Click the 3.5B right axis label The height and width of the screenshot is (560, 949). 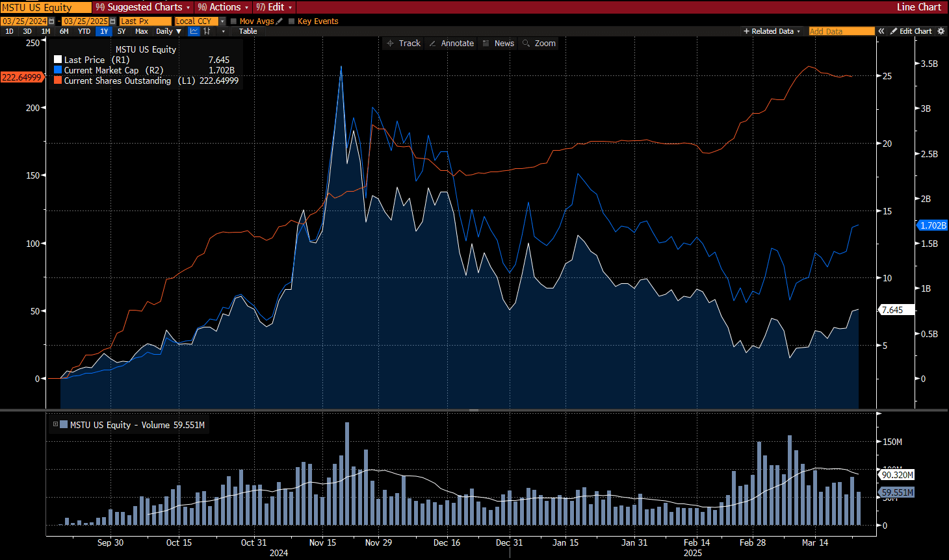tap(929, 64)
